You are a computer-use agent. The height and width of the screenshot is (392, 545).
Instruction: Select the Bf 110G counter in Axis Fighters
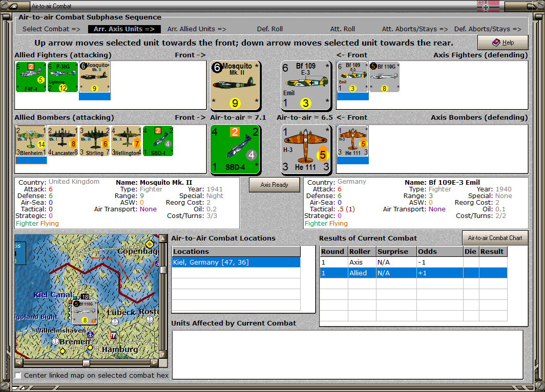point(384,77)
